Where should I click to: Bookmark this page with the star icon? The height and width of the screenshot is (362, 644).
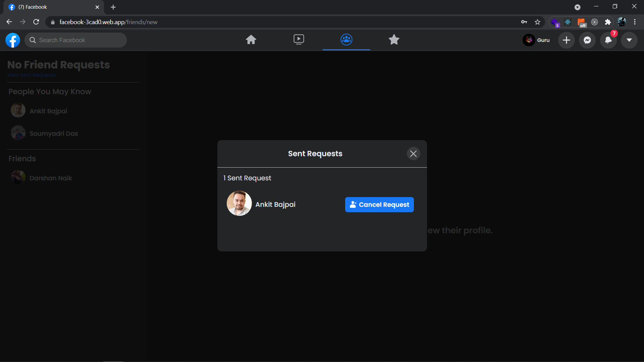(x=537, y=22)
